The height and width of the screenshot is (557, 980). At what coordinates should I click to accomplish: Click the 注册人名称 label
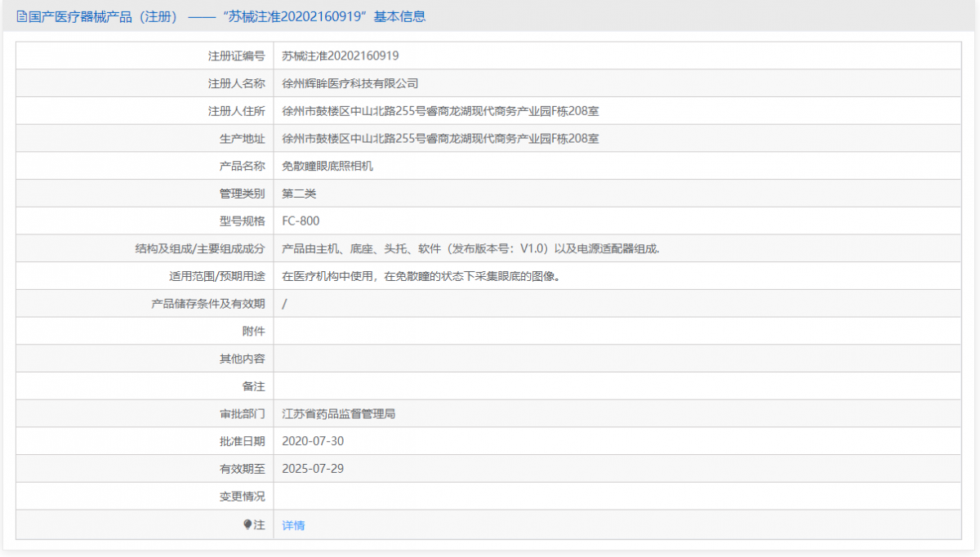pyautogui.click(x=236, y=83)
